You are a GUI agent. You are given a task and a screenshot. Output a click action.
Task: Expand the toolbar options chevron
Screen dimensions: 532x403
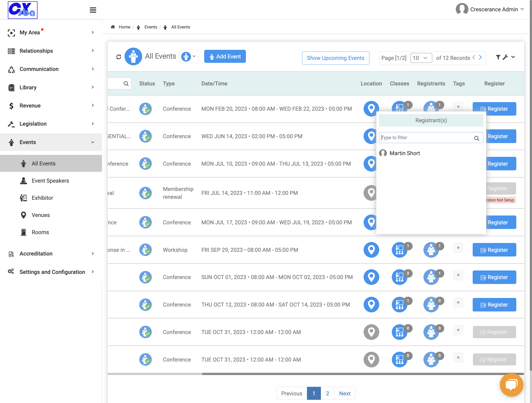click(513, 57)
